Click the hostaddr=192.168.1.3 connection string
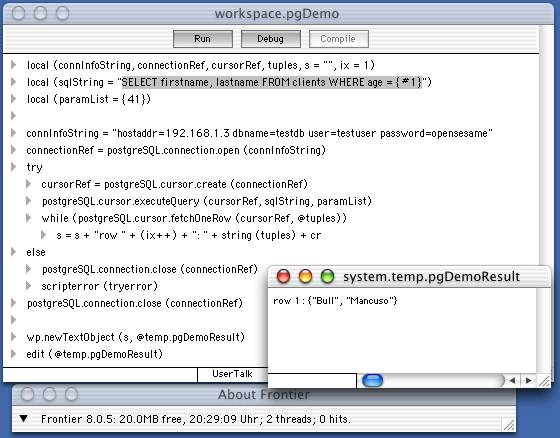 pyautogui.click(x=302, y=133)
